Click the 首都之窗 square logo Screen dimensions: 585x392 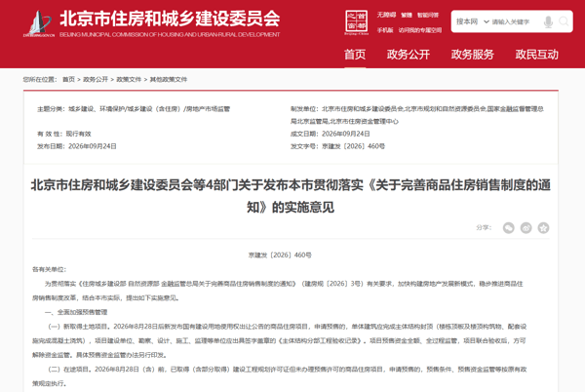[x=356, y=22]
